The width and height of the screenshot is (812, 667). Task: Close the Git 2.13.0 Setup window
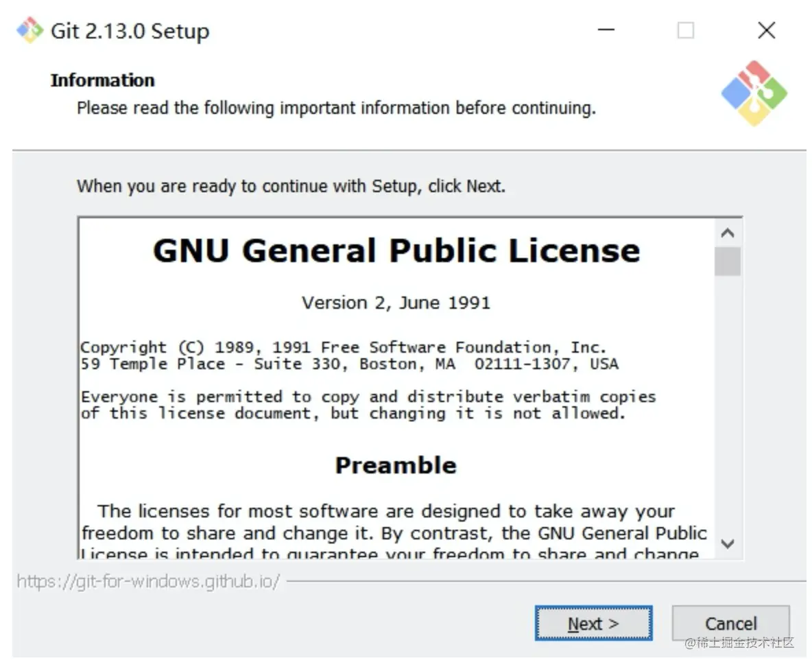(767, 30)
